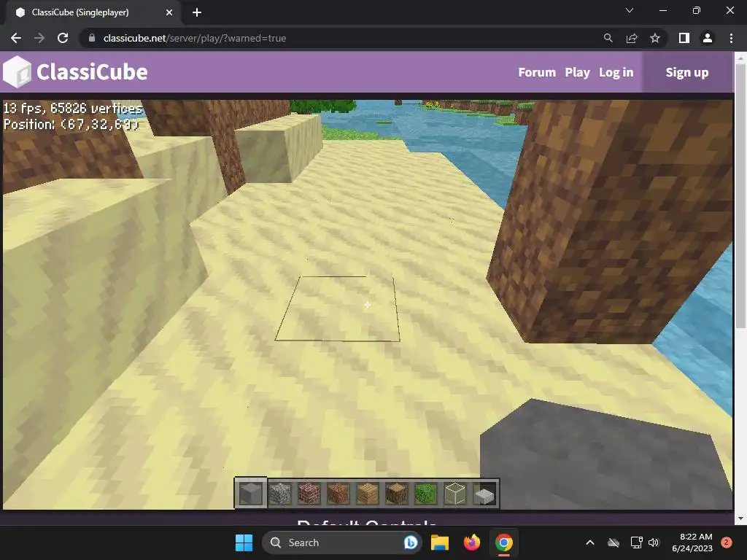Click the taskbar Search box
The image size is (747, 560).
(341, 542)
